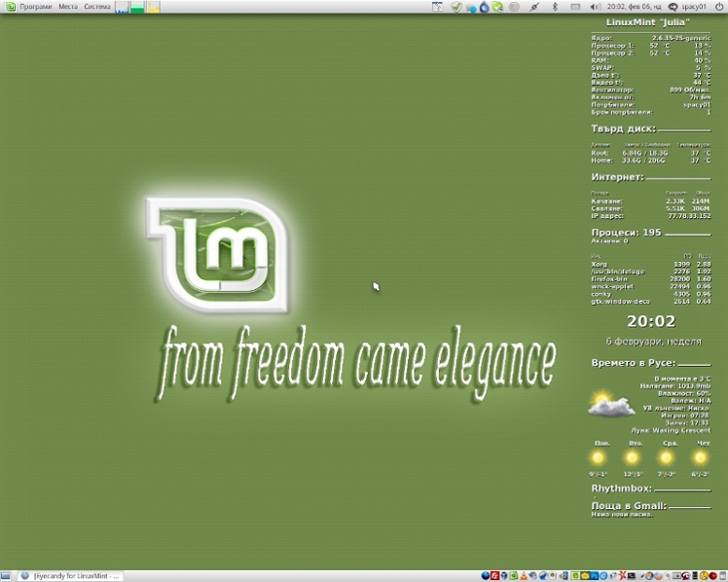Open the chat bubbles tray icon
The width and height of the screenshot is (728, 582).
click(x=471, y=7)
